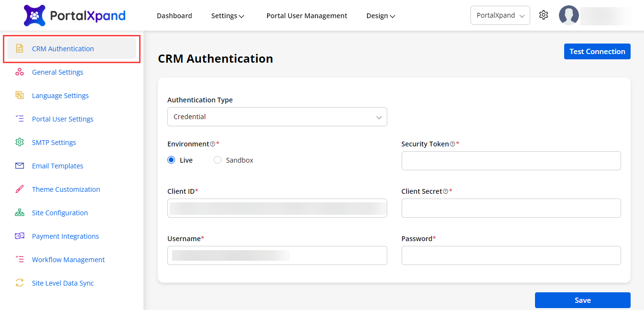644x310 pixels.
Task: Click the Payment Integrations money icon
Action: coord(20,236)
